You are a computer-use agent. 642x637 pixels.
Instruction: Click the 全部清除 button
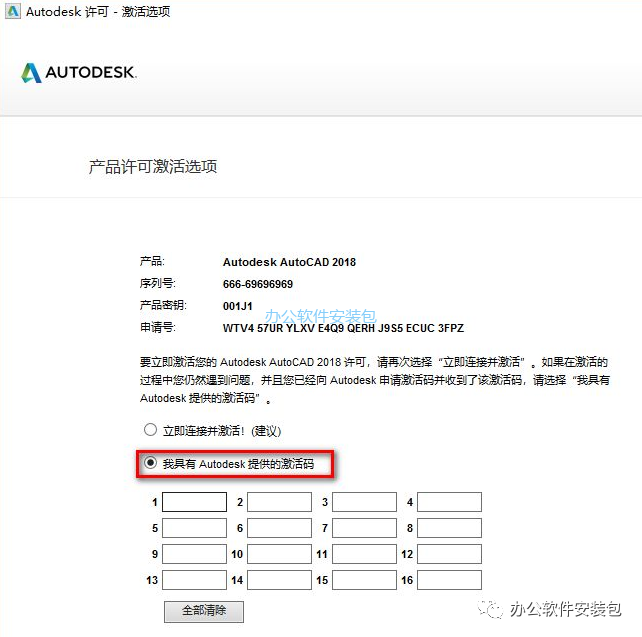click(x=204, y=612)
